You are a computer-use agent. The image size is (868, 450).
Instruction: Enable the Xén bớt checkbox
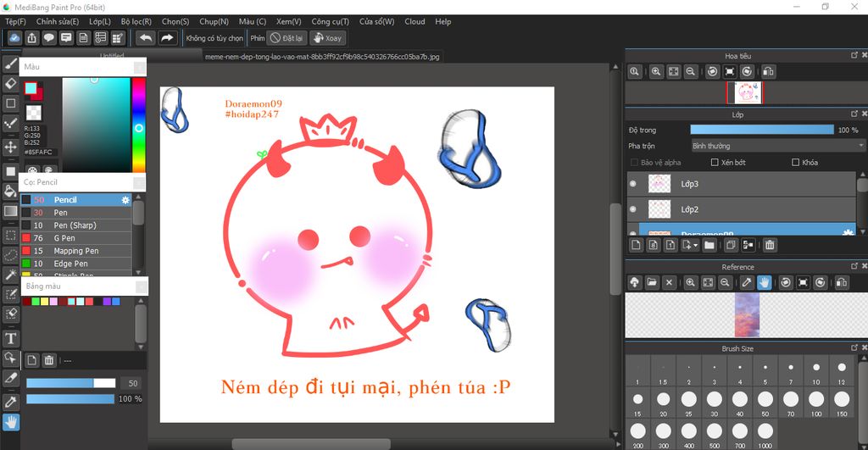(x=715, y=162)
